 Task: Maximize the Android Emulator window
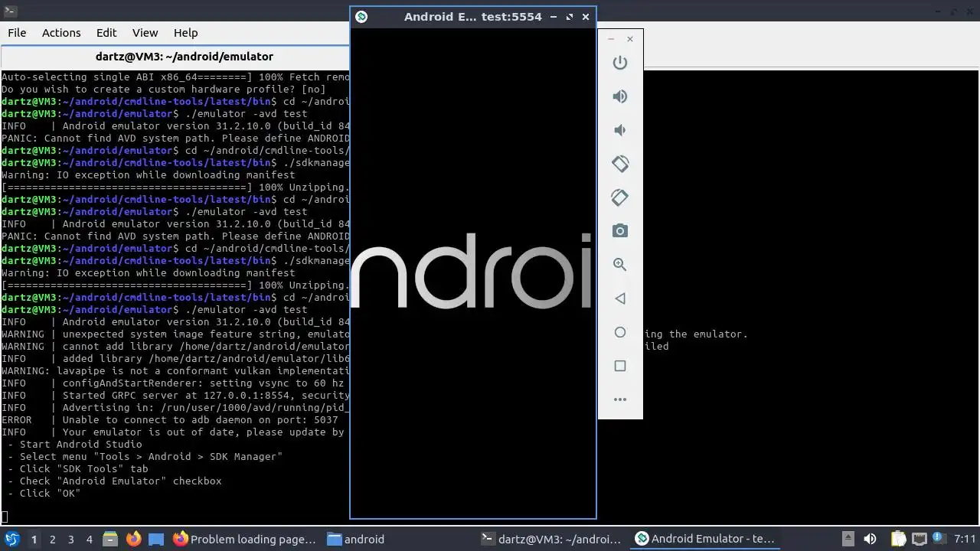pyautogui.click(x=570, y=17)
